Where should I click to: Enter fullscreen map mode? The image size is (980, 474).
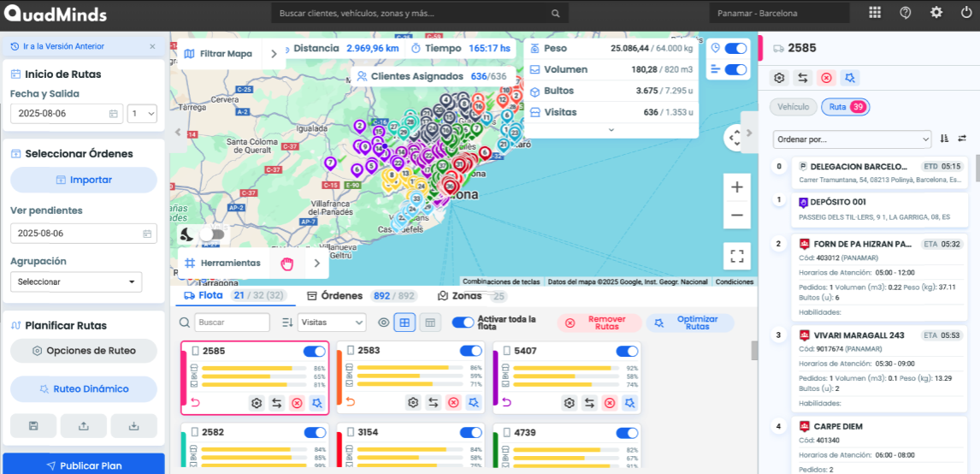(x=737, y=256)
